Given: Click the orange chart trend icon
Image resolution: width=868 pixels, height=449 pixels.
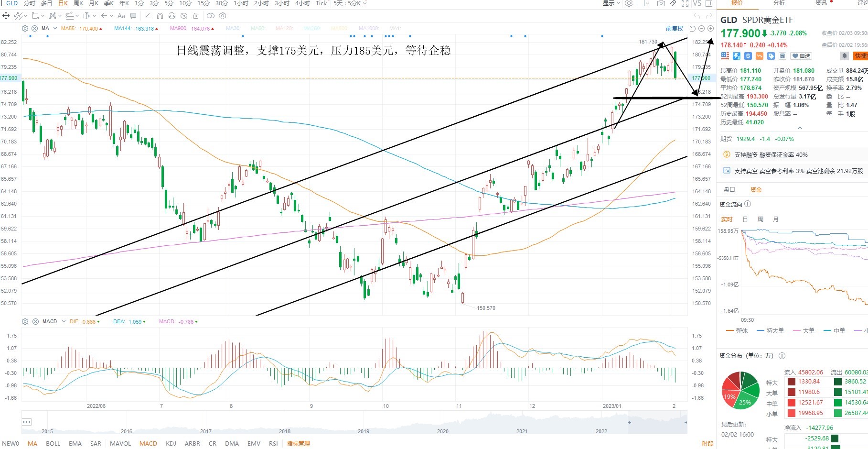Looking at the screenshot, I should coord(760,56).
